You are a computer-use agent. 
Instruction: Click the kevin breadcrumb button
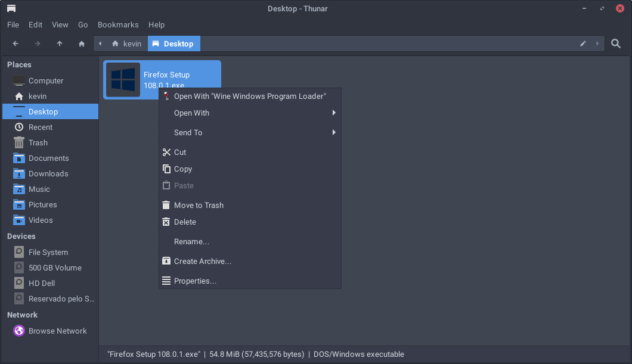pyautogui.click(x=126, y=43)
